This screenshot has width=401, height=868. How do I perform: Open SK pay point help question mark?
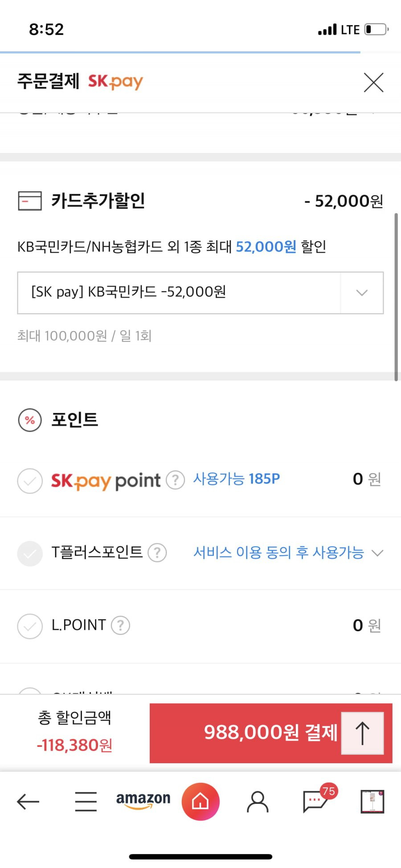pos(175,480)
